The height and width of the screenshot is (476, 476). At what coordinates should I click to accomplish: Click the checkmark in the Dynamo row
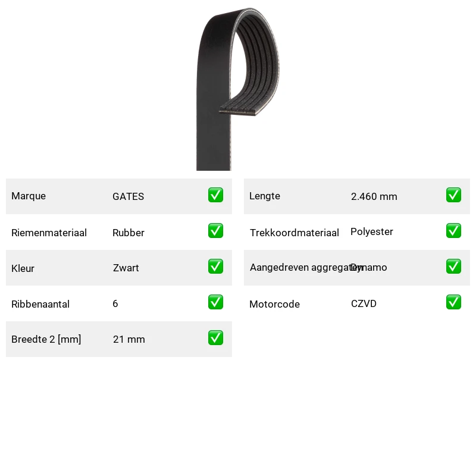tap(453, 267)
